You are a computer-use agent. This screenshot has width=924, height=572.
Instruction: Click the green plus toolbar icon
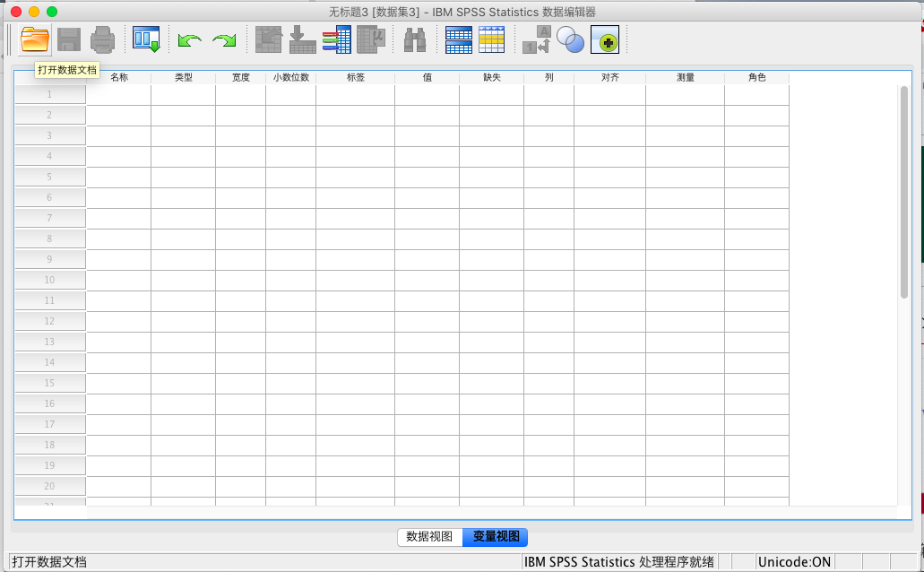605,40
